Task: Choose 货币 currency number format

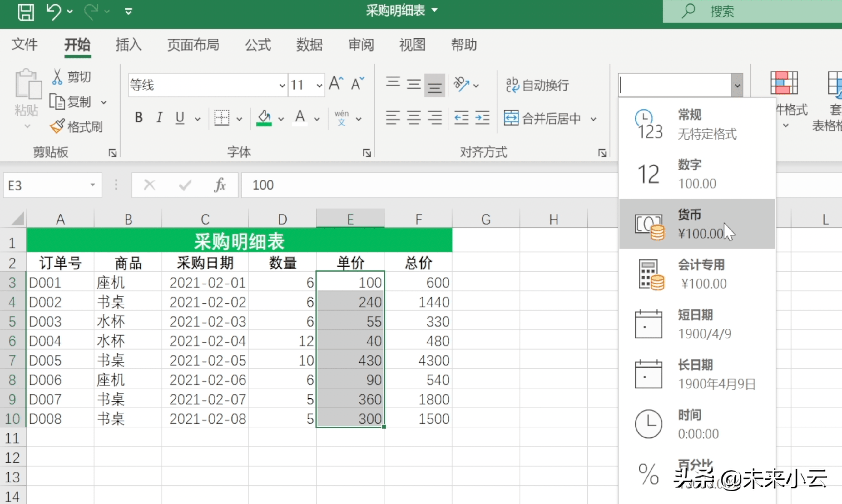Action: 696,224
